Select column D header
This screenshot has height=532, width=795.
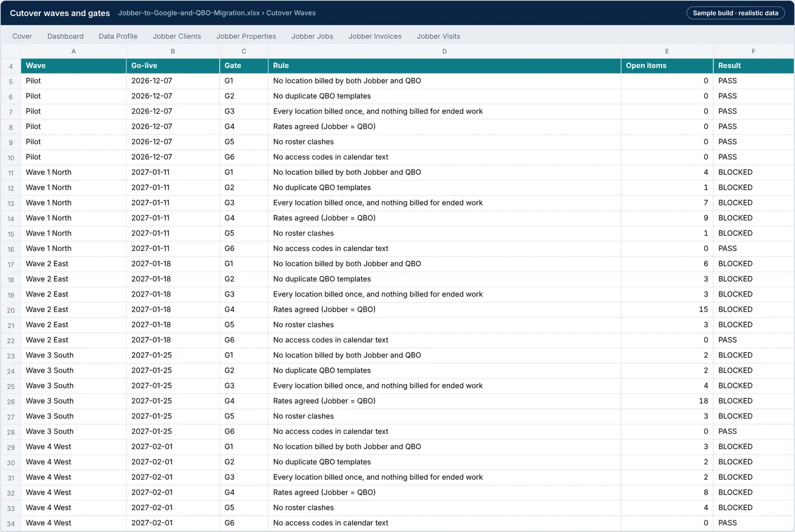point(445,51)
